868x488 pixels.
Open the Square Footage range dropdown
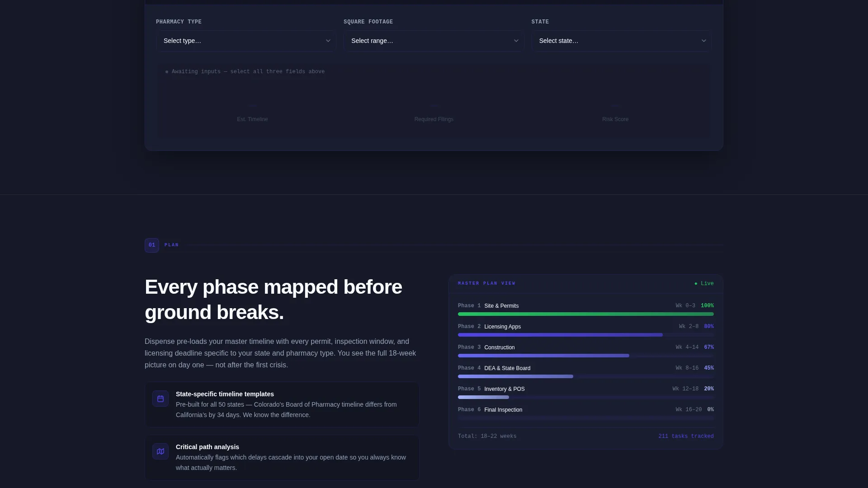434,41
